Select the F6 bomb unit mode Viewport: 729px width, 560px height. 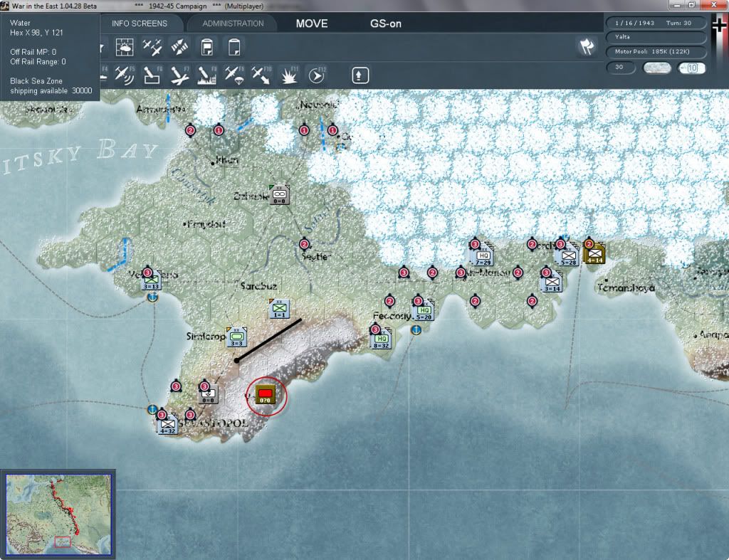click(152, 75)
